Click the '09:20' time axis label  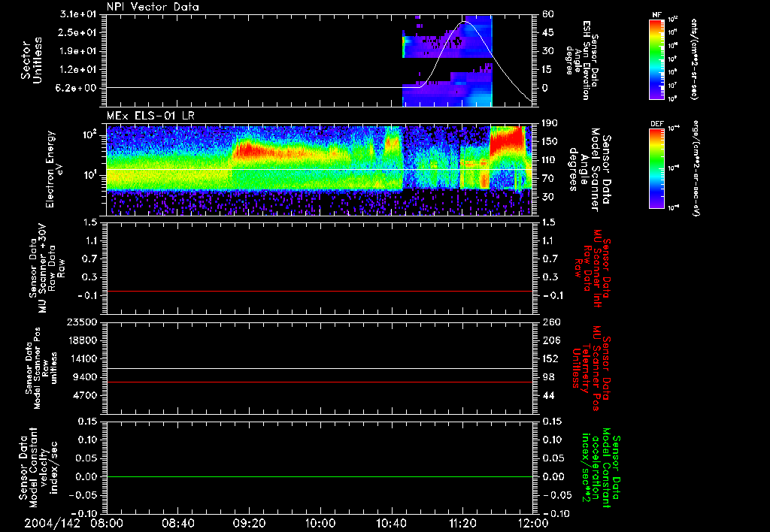click(250, 523)
